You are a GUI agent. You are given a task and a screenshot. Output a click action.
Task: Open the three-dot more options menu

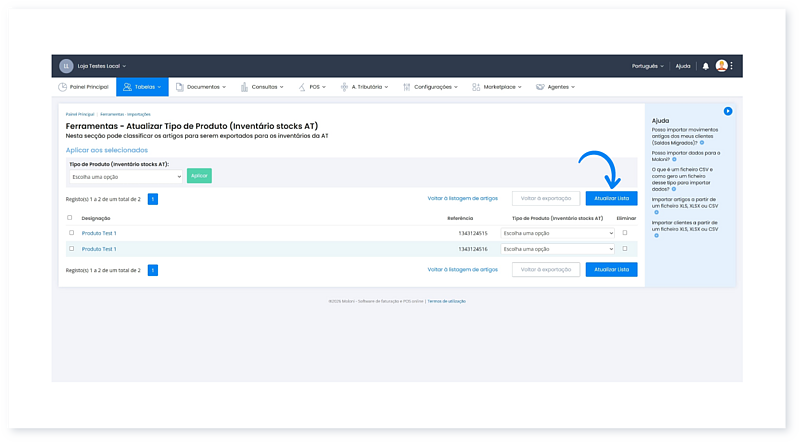click(x=732, y=66)
